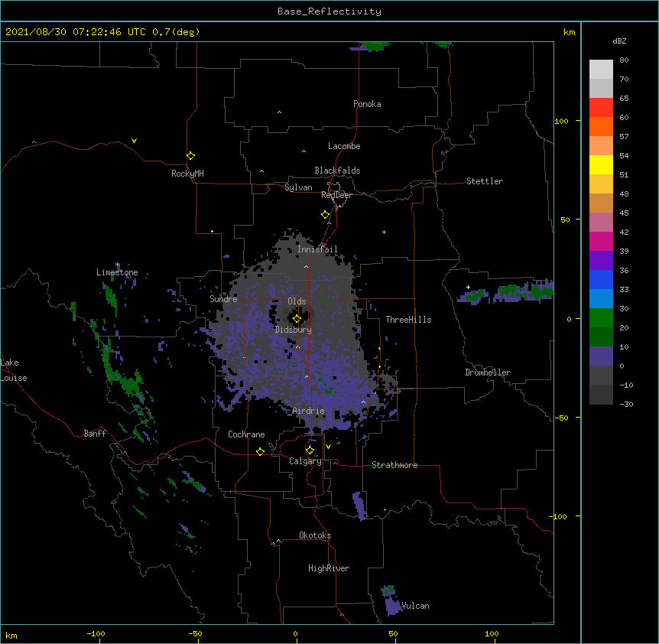Image resolution: width=659 pixels, height=644 pixels.
Task: Click the Didsbury label
Action: (294, 330)
